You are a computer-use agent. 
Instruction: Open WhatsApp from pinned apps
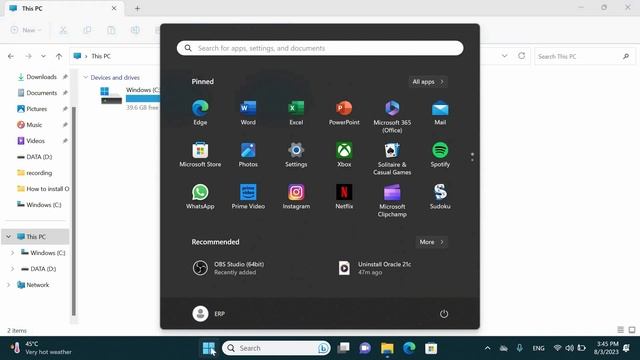point(200,197)
